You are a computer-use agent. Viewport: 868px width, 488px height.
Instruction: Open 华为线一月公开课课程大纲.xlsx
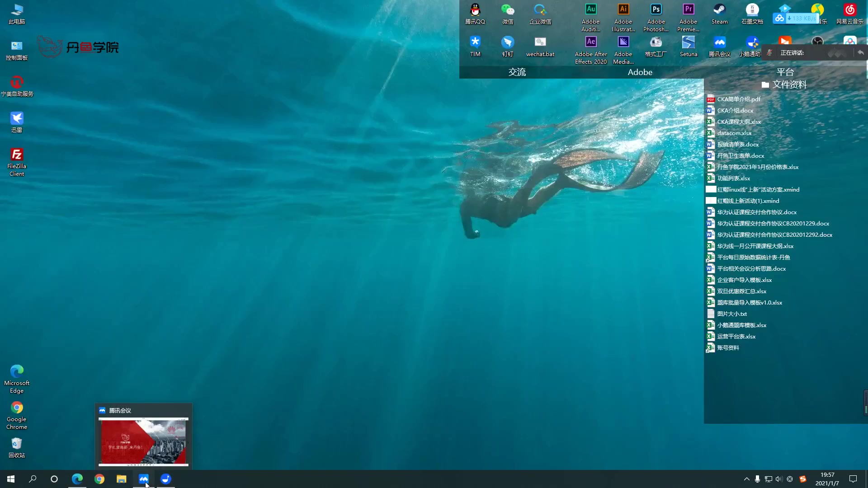tap(750, 246)
